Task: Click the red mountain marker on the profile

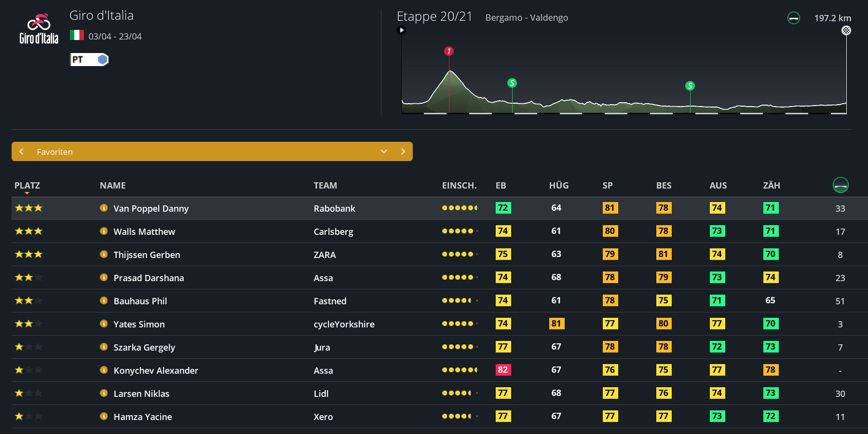Action: 449,51
